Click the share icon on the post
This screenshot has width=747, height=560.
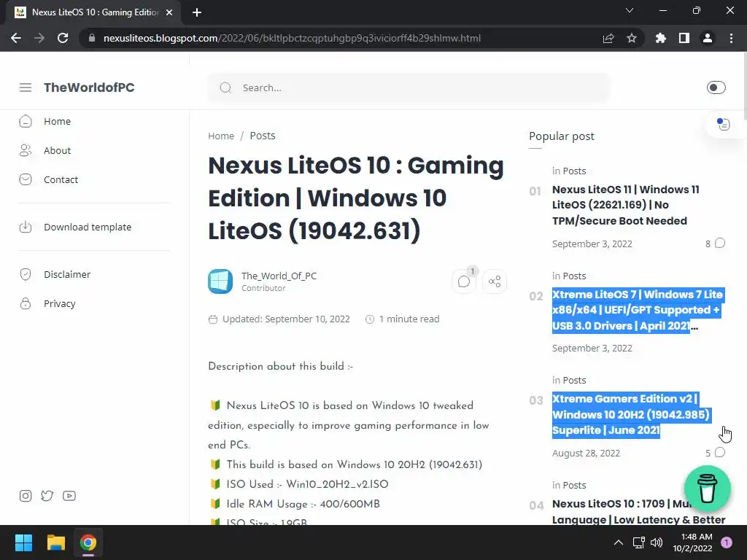coord(495,281)
